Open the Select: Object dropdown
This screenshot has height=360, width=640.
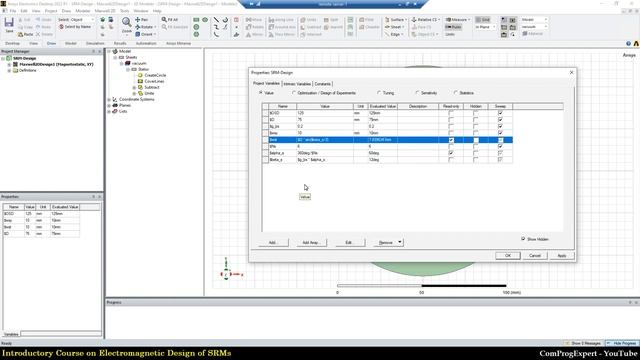click(x=76, y=20)
